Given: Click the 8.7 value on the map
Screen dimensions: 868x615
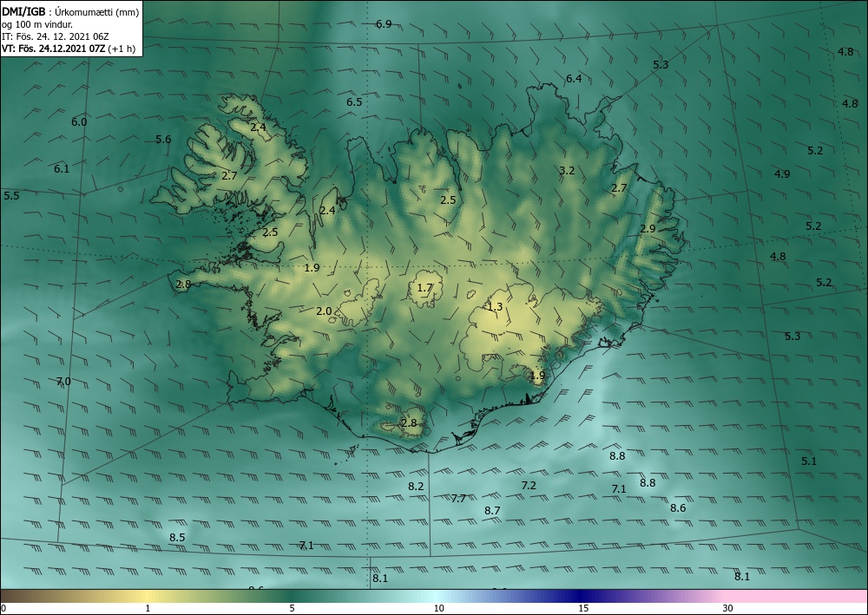Looking at the screenshot, I should coord(492,510).
